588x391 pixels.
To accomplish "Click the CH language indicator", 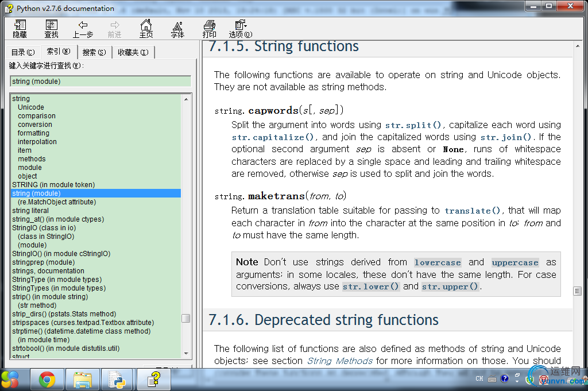I will (479, 378).
